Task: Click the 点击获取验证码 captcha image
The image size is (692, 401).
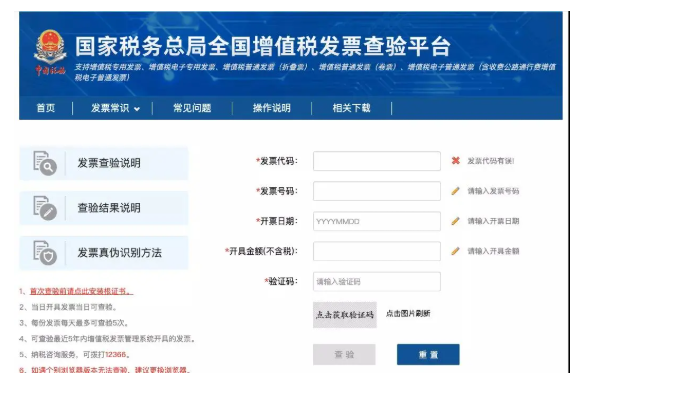Action: pyautogui.click(x=345, y=315)
